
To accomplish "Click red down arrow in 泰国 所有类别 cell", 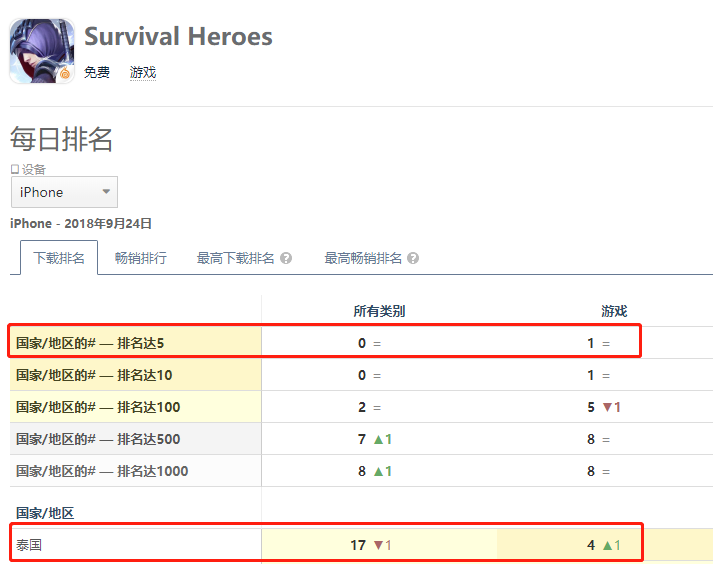I will point(378,545).
